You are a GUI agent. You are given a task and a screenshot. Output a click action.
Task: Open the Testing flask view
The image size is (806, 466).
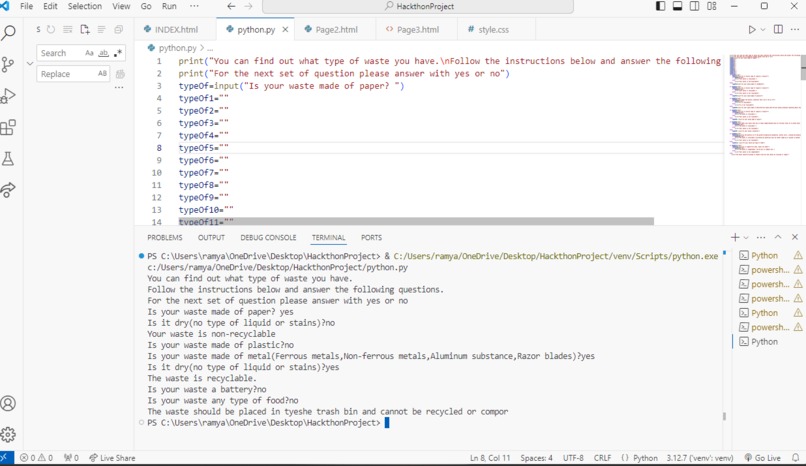[x=8, y=158]
